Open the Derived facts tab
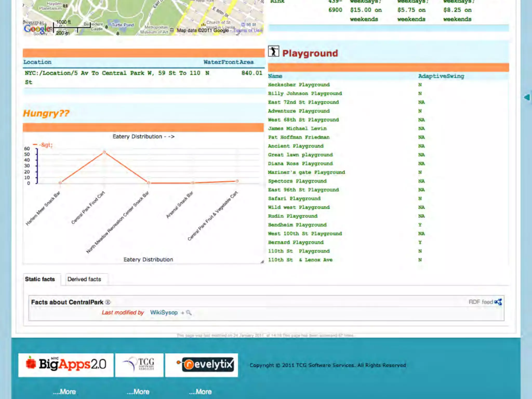The height and width of the screenshot is (399, 532). [84, 279]
